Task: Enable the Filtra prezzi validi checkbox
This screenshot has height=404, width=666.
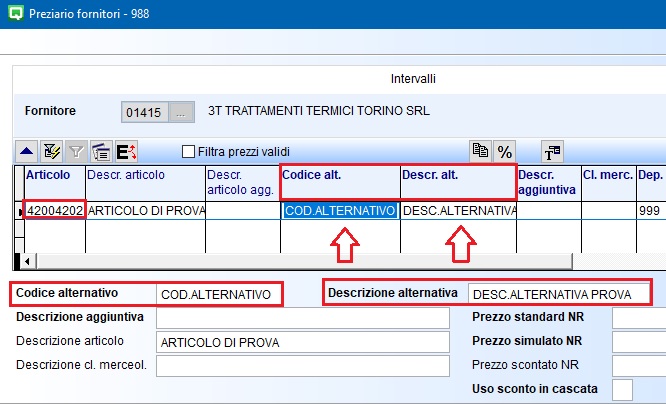Action: coord(188,152)
